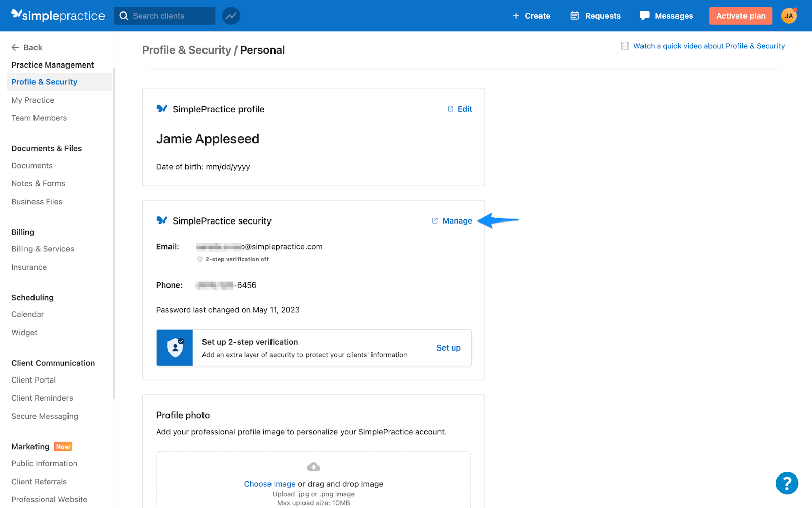
Task: Click the shield icon in the 2-step verification banner
Action: 175,347
